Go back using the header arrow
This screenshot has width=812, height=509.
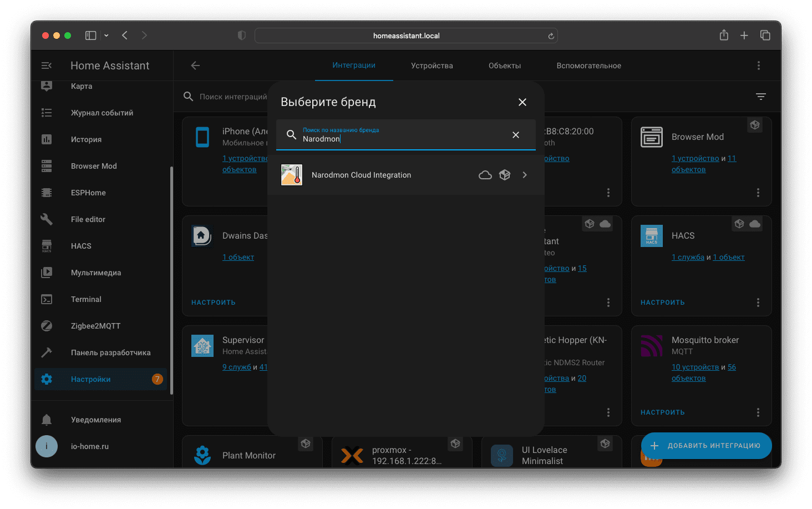point(195,65)
